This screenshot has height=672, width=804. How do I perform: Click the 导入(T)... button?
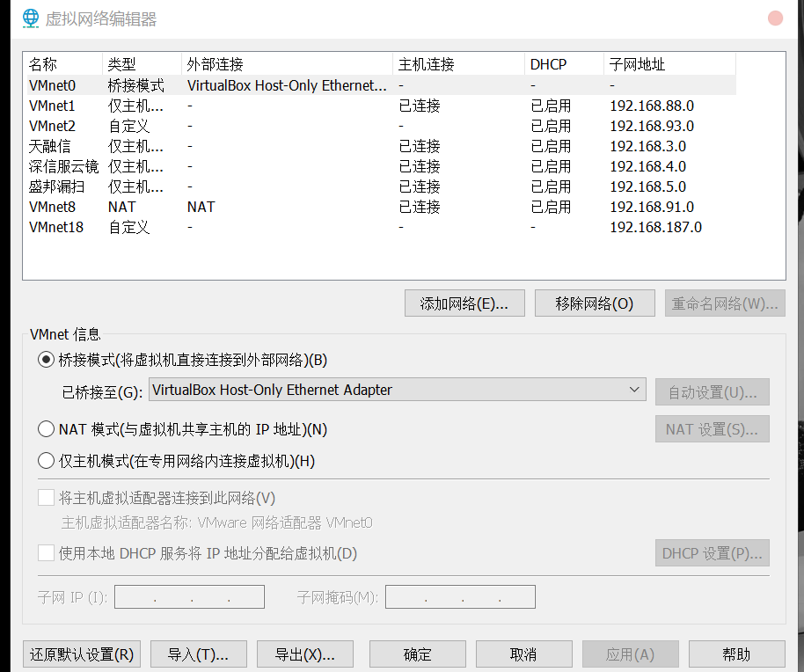coord(199,654)
